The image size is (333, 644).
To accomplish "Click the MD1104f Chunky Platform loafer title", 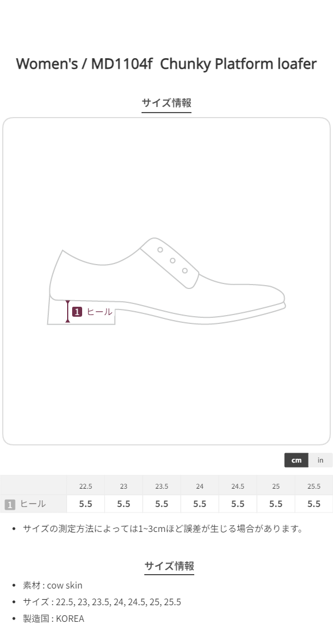I will pyautogui.click(x=167, y=64).
